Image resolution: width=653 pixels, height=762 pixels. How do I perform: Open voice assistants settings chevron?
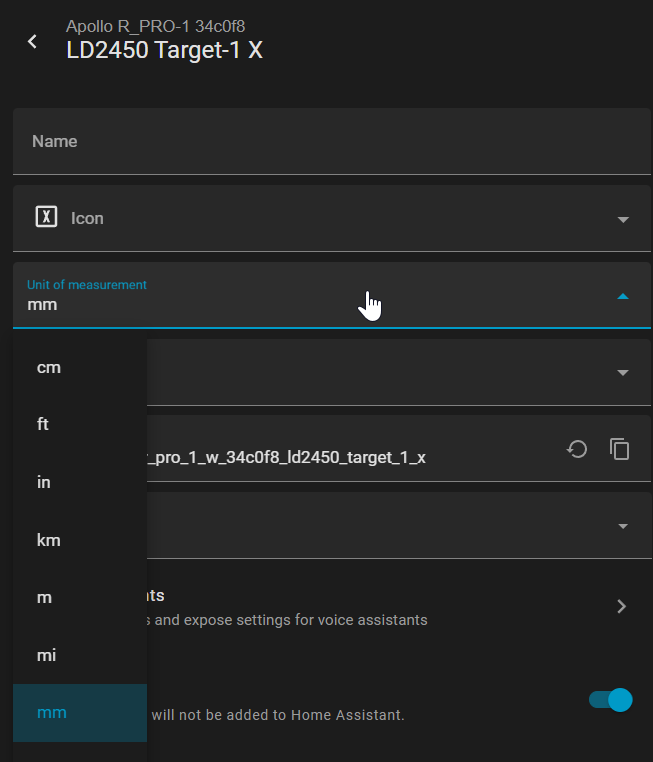[x=621, y=606]
